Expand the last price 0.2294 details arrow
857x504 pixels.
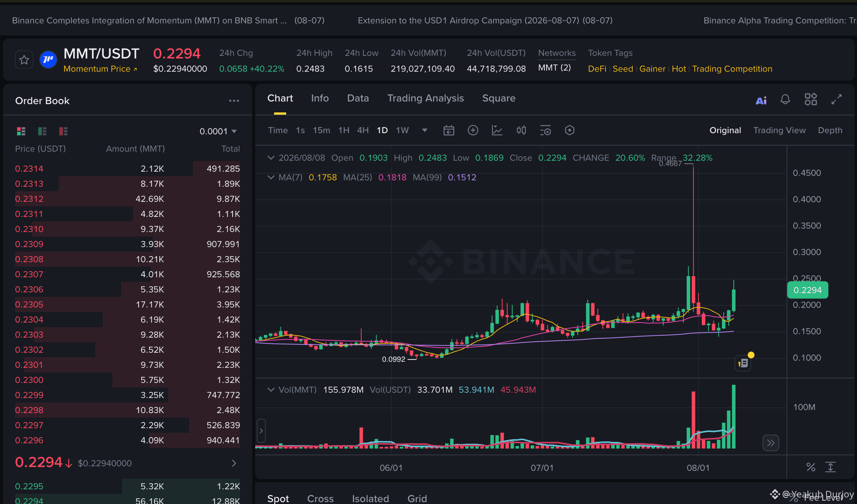(234, 463)
